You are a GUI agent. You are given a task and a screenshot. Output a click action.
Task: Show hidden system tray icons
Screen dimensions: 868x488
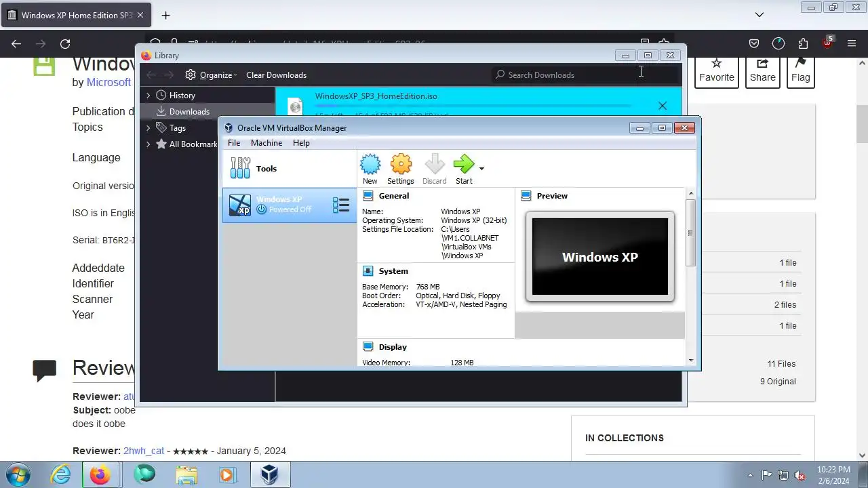click(750, 475)
